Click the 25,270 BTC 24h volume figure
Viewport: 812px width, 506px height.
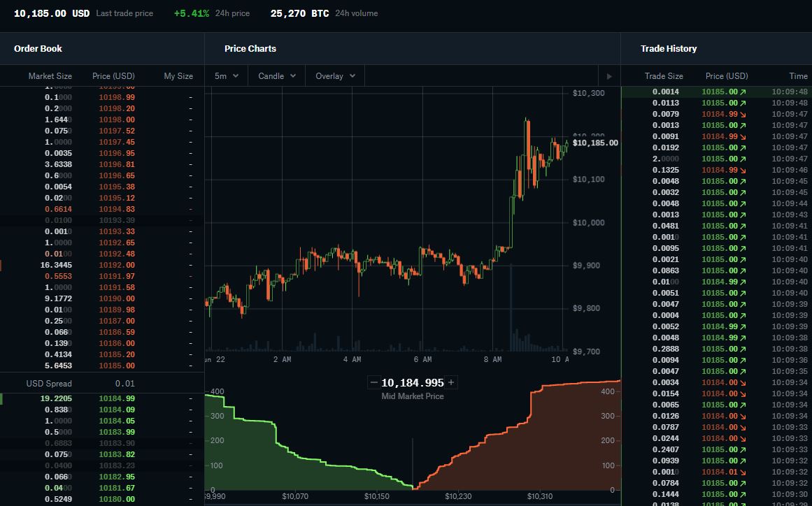[299, 13]
